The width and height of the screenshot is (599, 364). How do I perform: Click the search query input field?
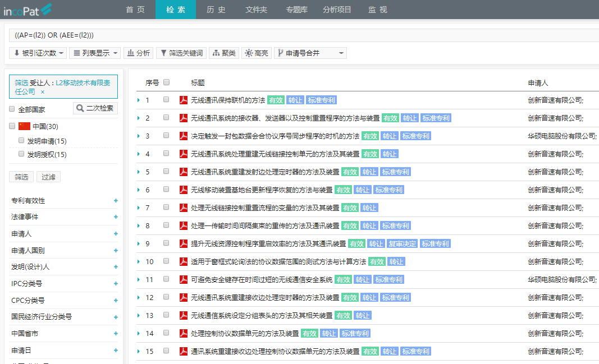(x=303, y=35)
